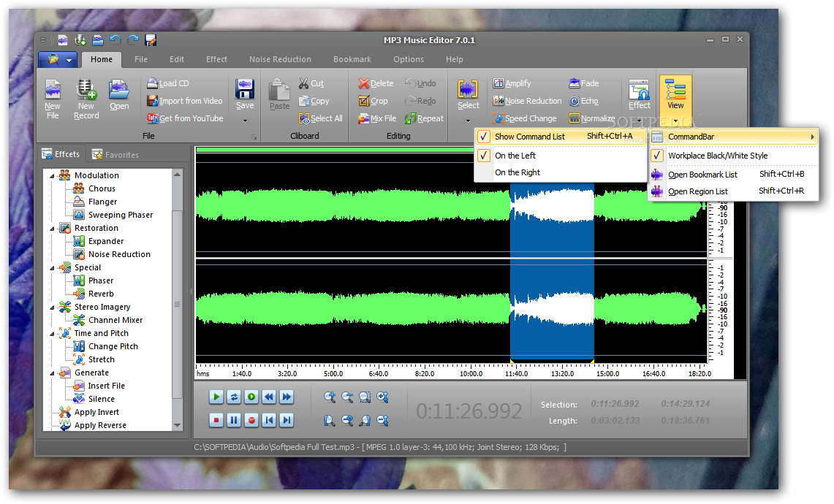This screenshot has height=504, width=834.
Task: Open Noise Reduction in ribbon
Action: pos(528,101)
